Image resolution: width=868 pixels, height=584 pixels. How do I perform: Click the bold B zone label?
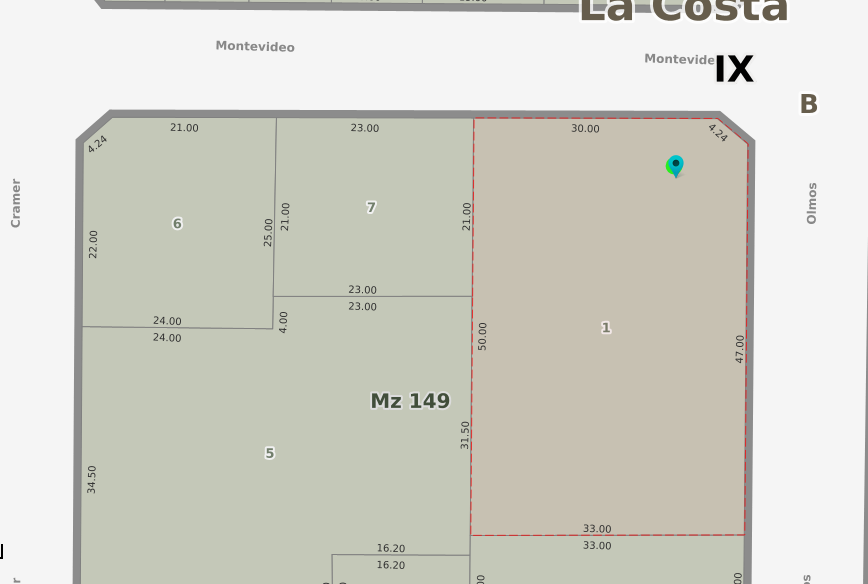pos(808,104)
